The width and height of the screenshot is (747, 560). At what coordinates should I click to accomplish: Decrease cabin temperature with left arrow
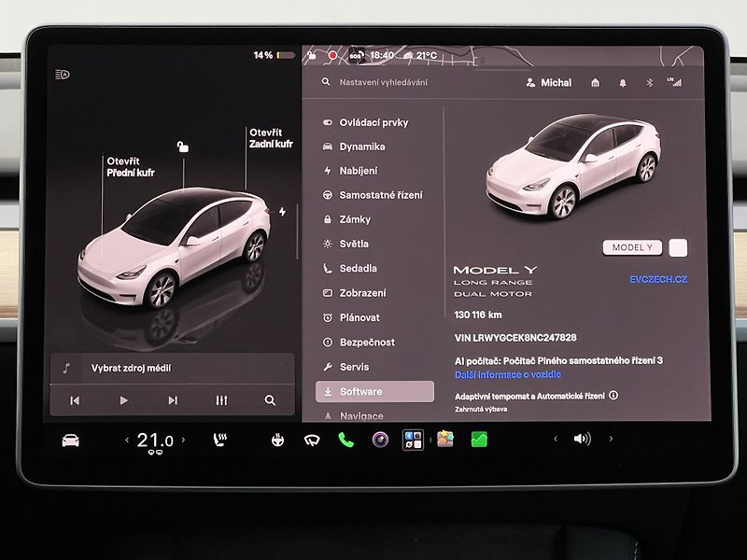point(127,441)
